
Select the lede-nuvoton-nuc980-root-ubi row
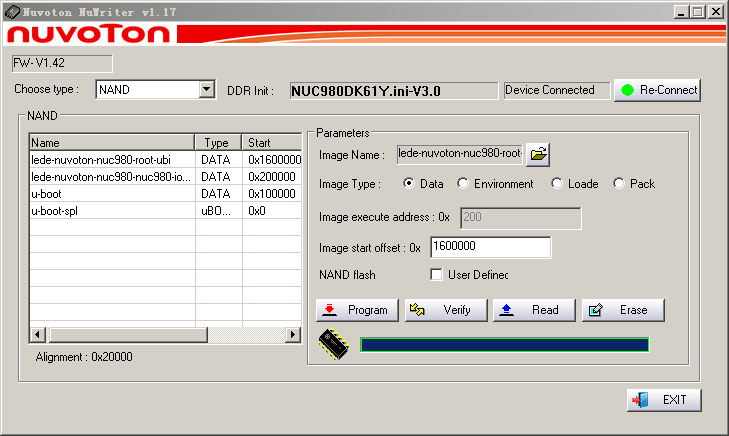tap(166, 160)
